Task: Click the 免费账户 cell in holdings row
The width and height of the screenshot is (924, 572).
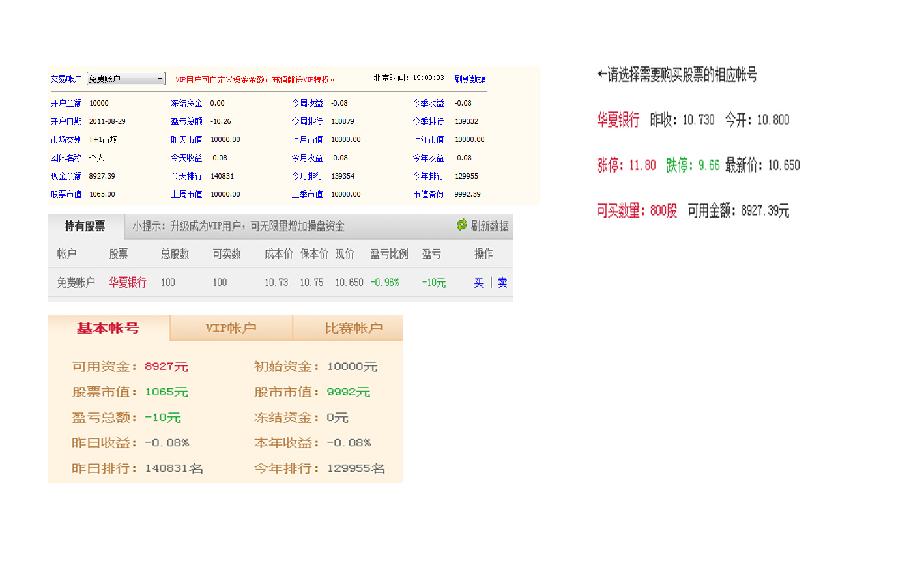Action: [x=76, y=282]
